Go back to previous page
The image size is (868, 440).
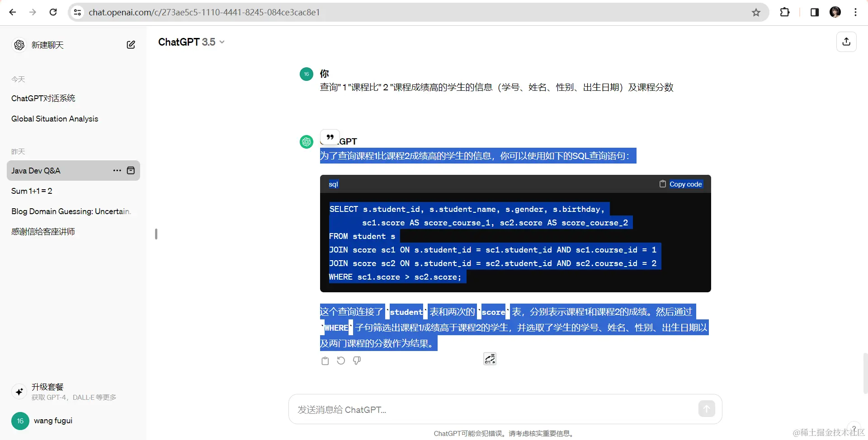(x=13, y=12)
